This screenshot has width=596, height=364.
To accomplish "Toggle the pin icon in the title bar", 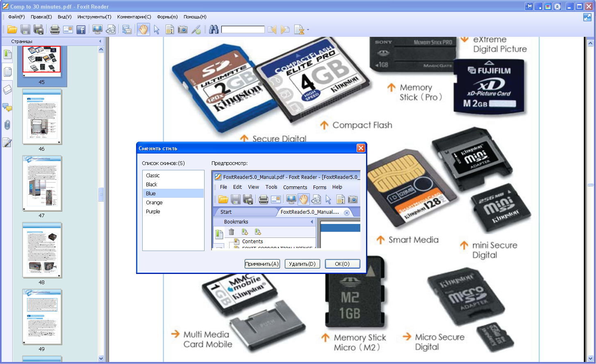I will [529, 7].
